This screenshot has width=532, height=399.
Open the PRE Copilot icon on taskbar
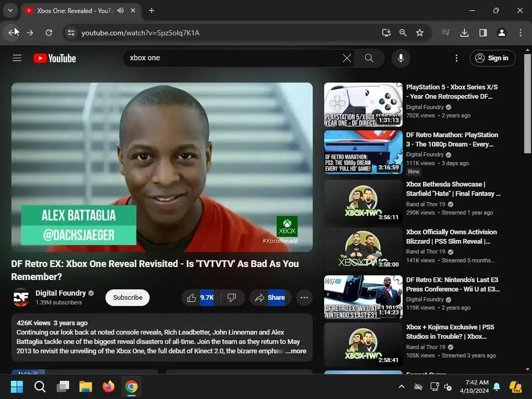(x=515, y=387)
